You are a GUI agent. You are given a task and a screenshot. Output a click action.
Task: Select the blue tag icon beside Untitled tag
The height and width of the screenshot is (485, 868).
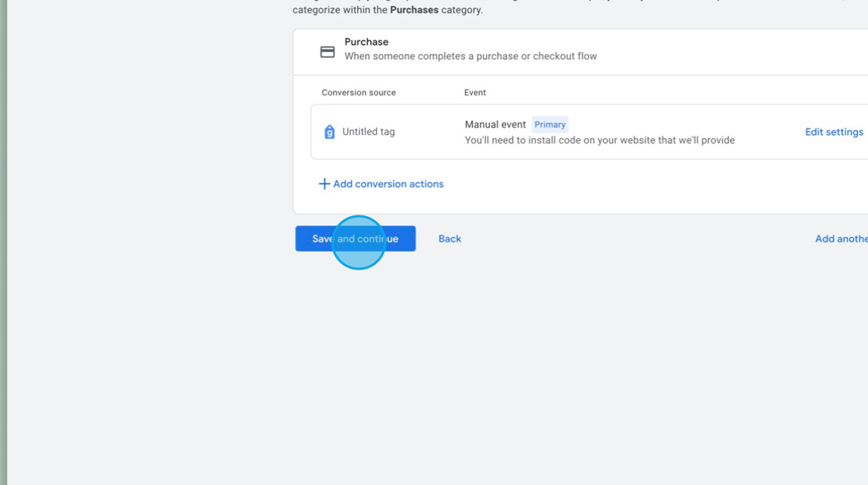pyautogui.click(x=329, y=132)
